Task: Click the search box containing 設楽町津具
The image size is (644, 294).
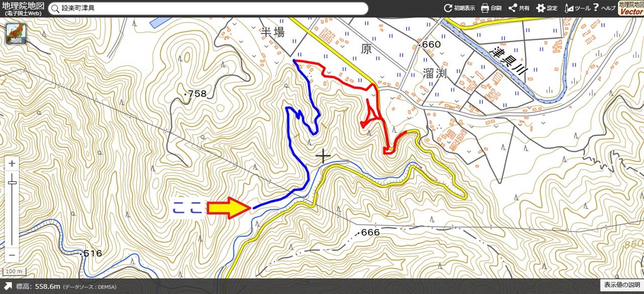Action: click(x=208, y=9)
